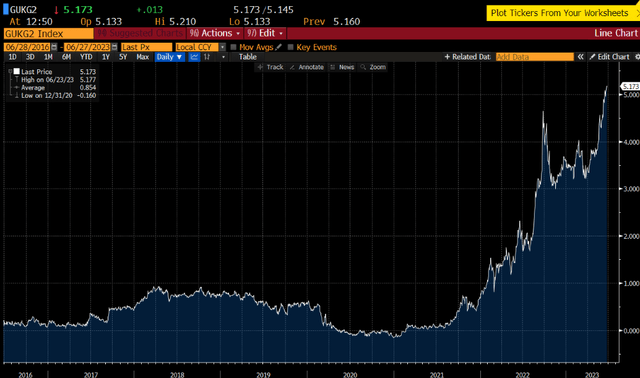640x378 pixels.
Task: Open Suggested Charts menu
Action: click(140, 33)
